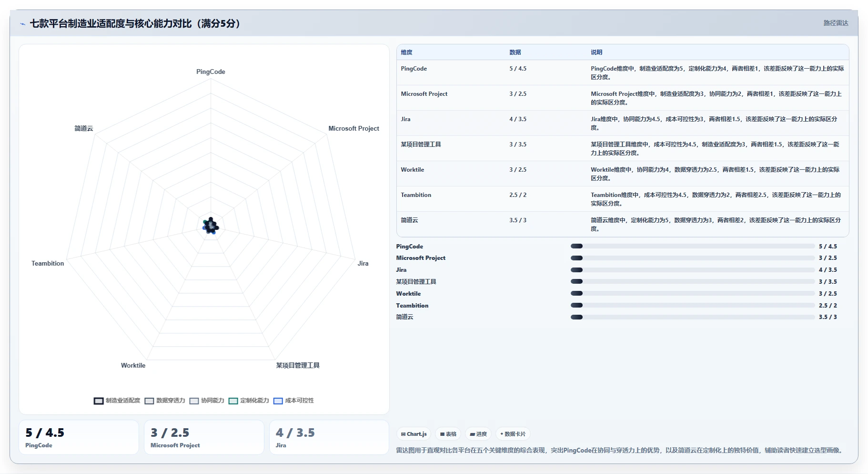Click the 数据卡片 tag
Viewport: 868px width, 474px height.
pyautogui.click(x=513, y=434)
